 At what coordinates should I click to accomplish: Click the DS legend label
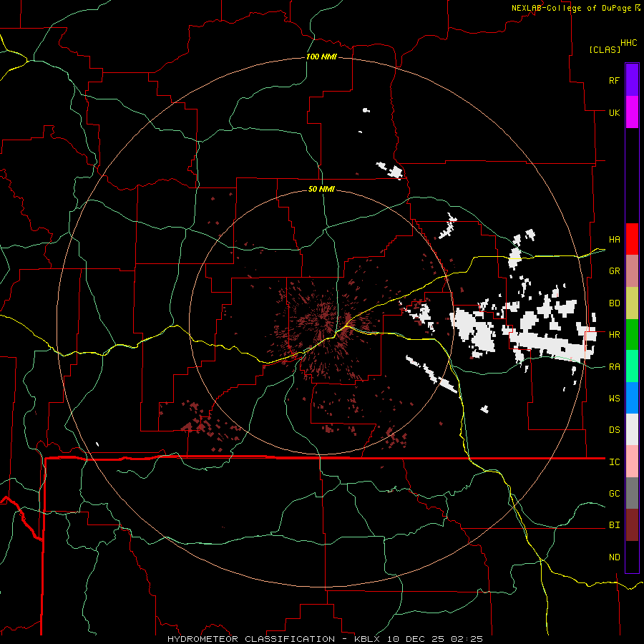pyautogui.click(x=614, y=429)
